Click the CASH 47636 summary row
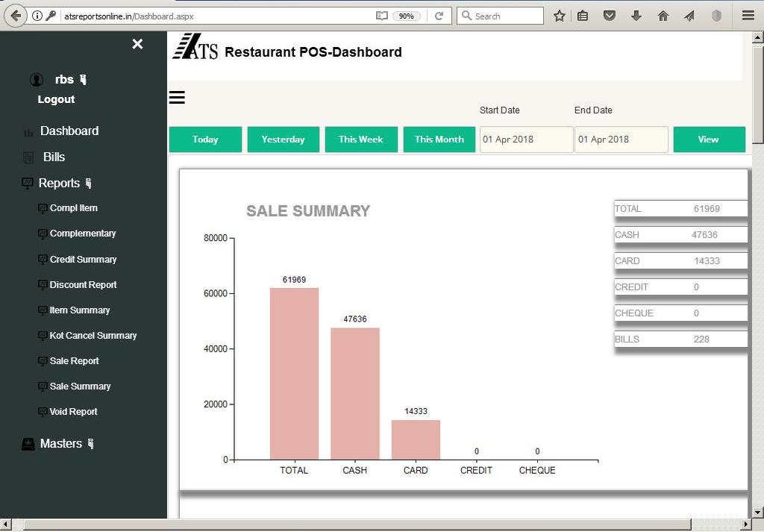This screenshot has width=764, height=532. click(680, 235)
